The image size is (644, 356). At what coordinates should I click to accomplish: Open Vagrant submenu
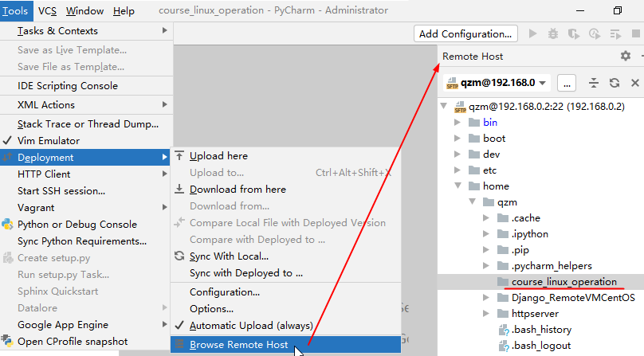click(86, 208)
